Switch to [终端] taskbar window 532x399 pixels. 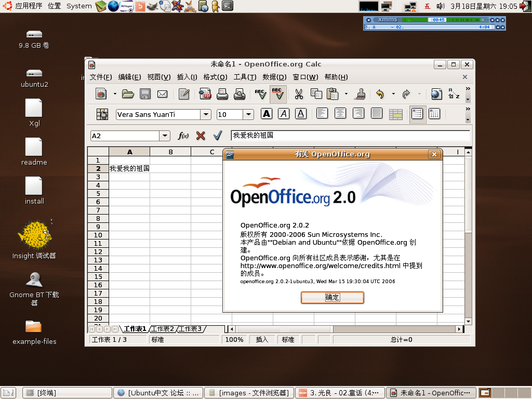pos(67,393)
